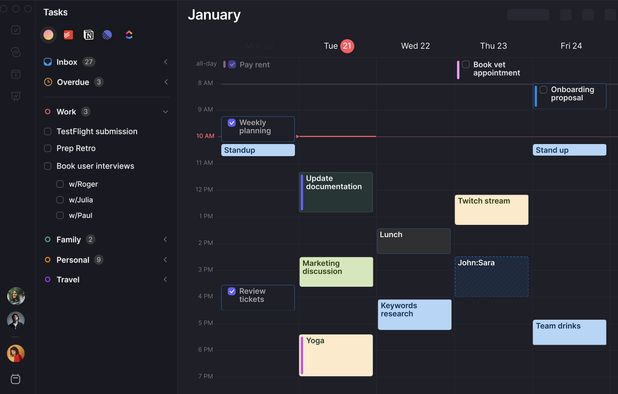Click the Inbox tray icon

pos(48,62)
